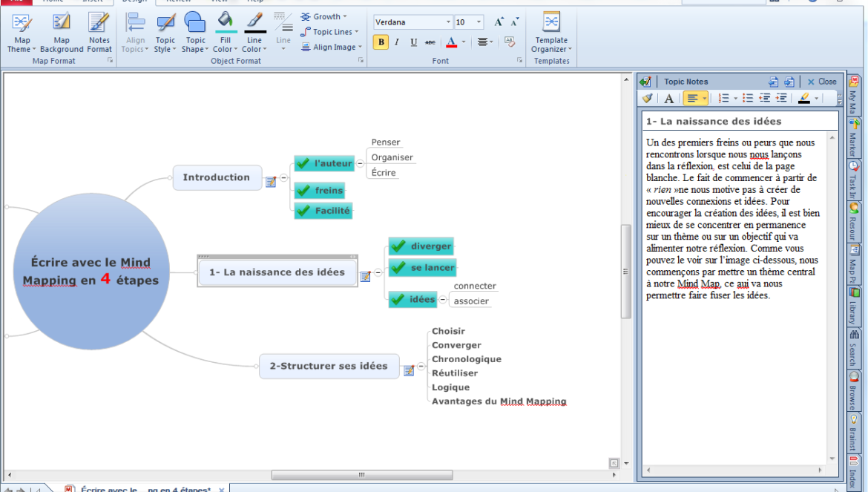The width and height of the screenshot is (868, 492).
Task: Select the '2-Structurer ses idées' topic
Action: coord(328,366)
